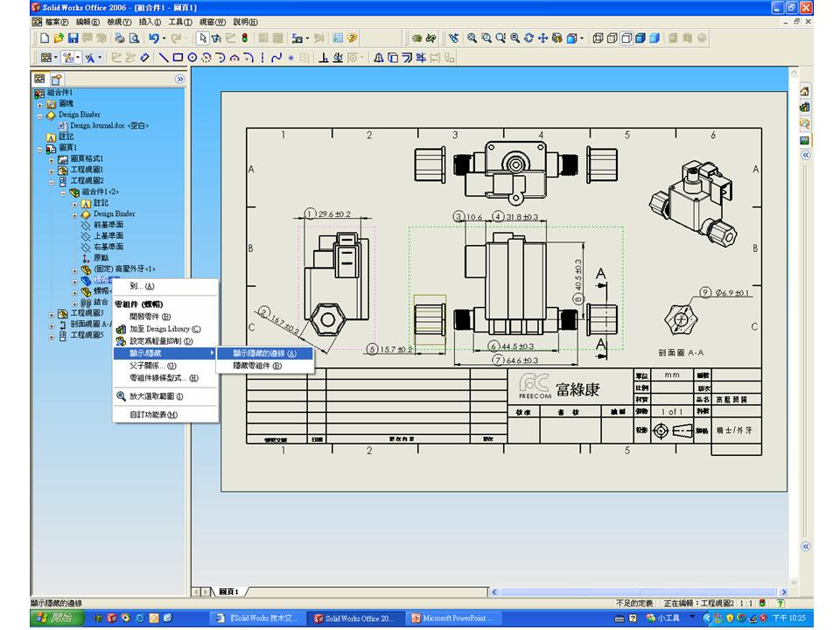Click 自訂功能表(M) in the context menu

pos(165,415)
